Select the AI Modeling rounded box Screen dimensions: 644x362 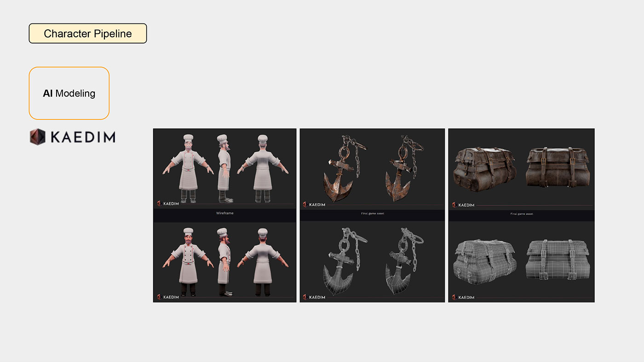pyautogui.click(x=69, y=93)
